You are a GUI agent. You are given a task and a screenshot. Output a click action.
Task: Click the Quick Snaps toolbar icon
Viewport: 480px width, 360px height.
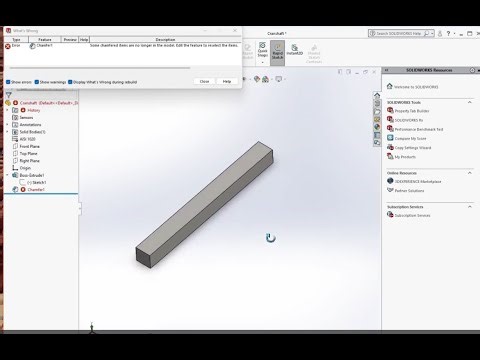click(x=262, y=46)
